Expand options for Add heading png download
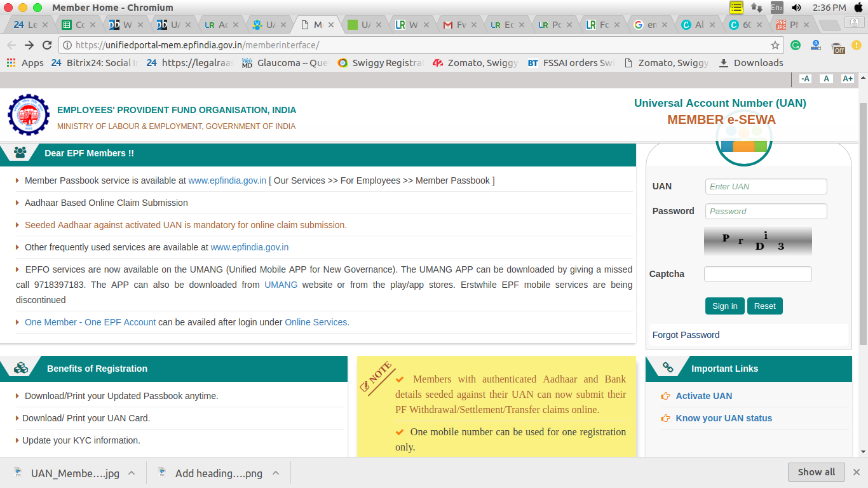 coord(276,473)
